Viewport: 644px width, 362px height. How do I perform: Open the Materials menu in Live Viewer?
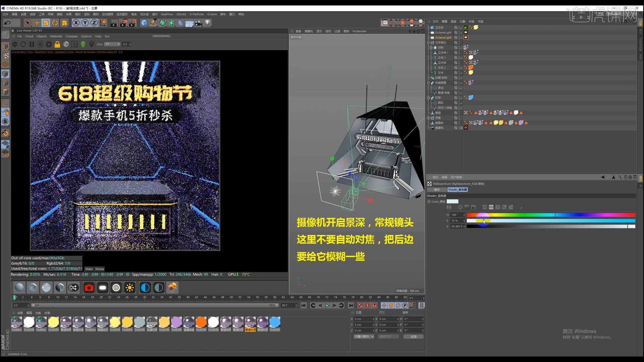(x=56, y=36)
